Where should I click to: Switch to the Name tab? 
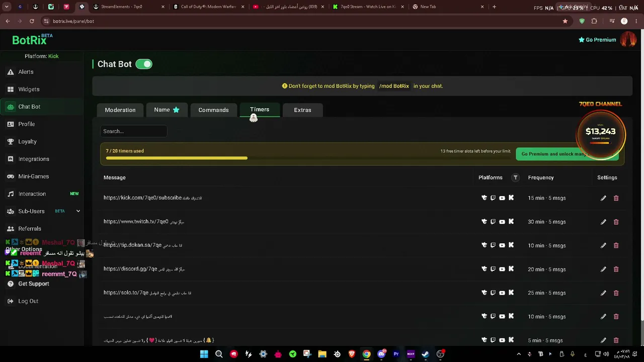[x=167, y=110]
